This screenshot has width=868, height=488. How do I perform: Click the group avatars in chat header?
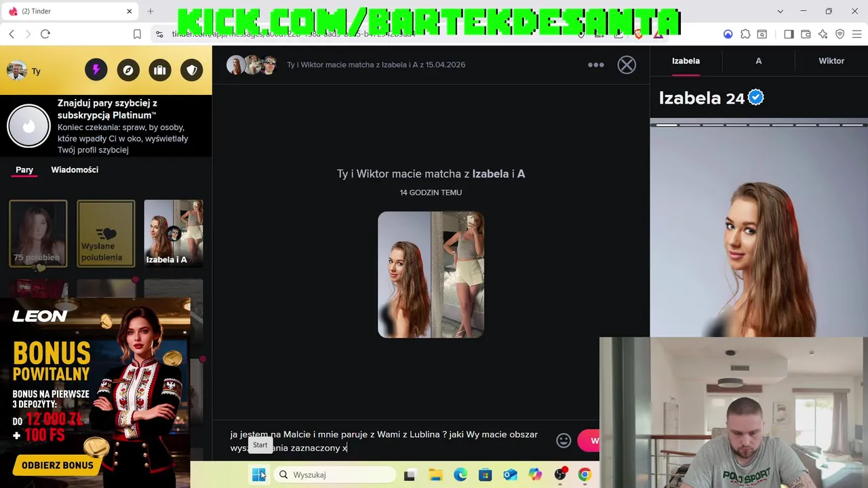(252, 65)
